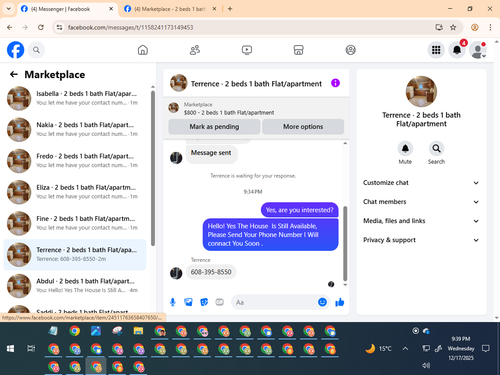Open the Facebook search magnifier

click(x=36, y=50)
